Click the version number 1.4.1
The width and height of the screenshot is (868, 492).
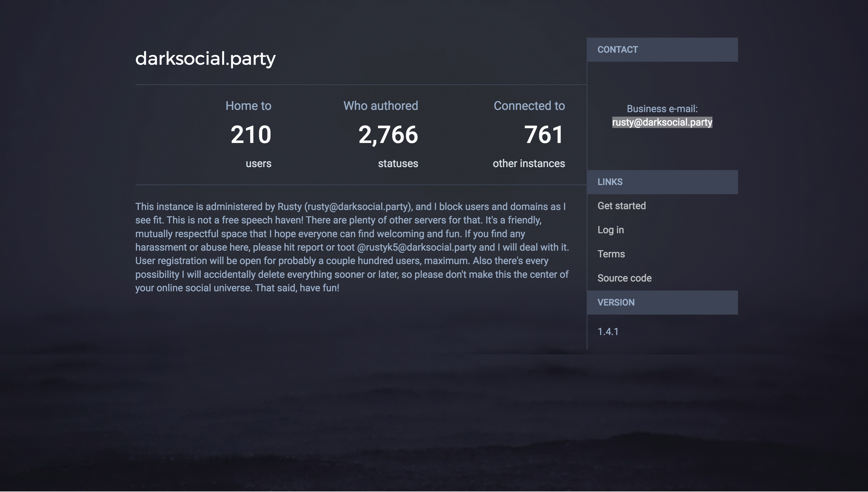pyautogui.click(x=608, y=331)
